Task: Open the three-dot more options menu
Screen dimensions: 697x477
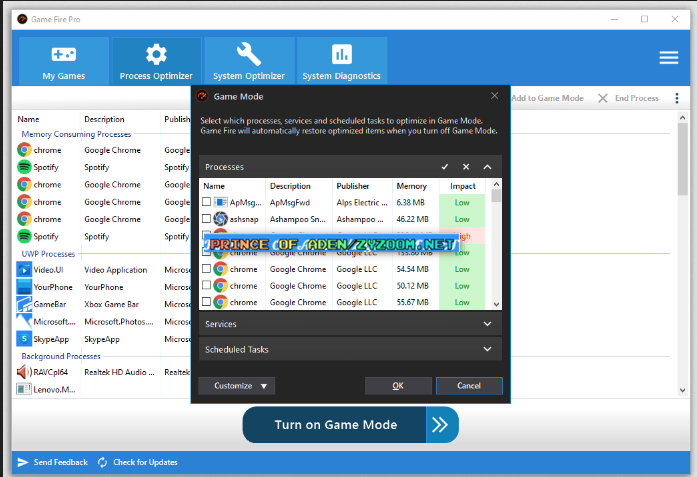Action: coord(677,98)
